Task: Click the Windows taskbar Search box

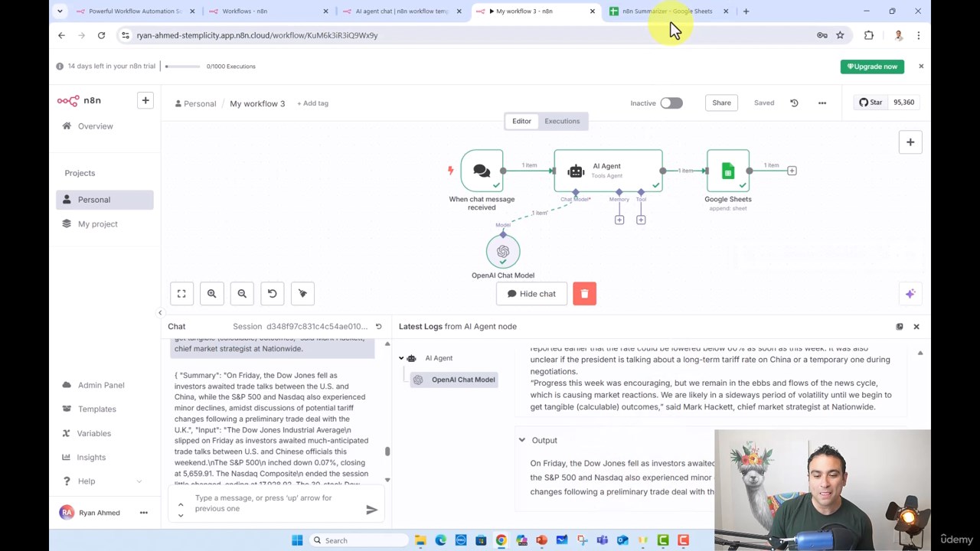Action: [x=359, y=540]
